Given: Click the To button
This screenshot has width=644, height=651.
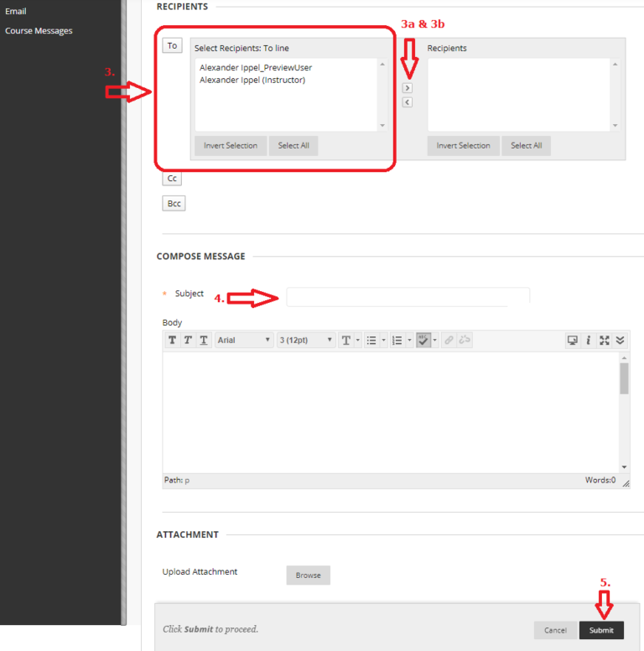Looking at the screenshot, I should (172, 45).
